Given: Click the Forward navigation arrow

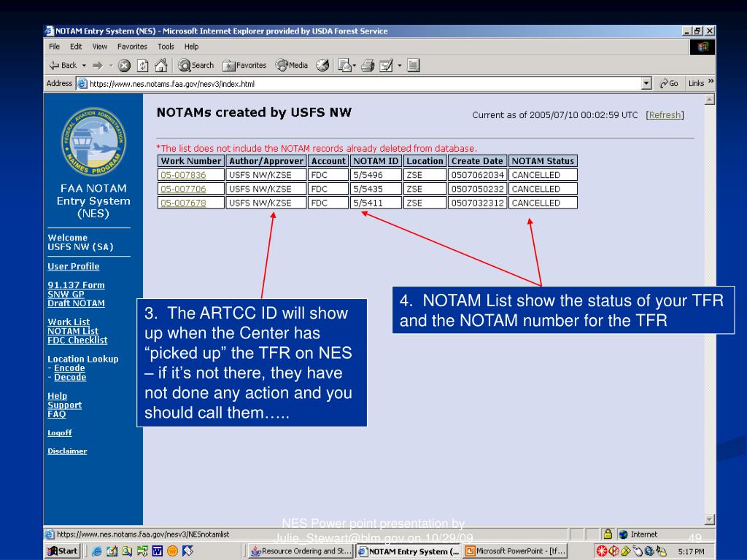Looking at the screenshot, I should click(x=98, y=65).
